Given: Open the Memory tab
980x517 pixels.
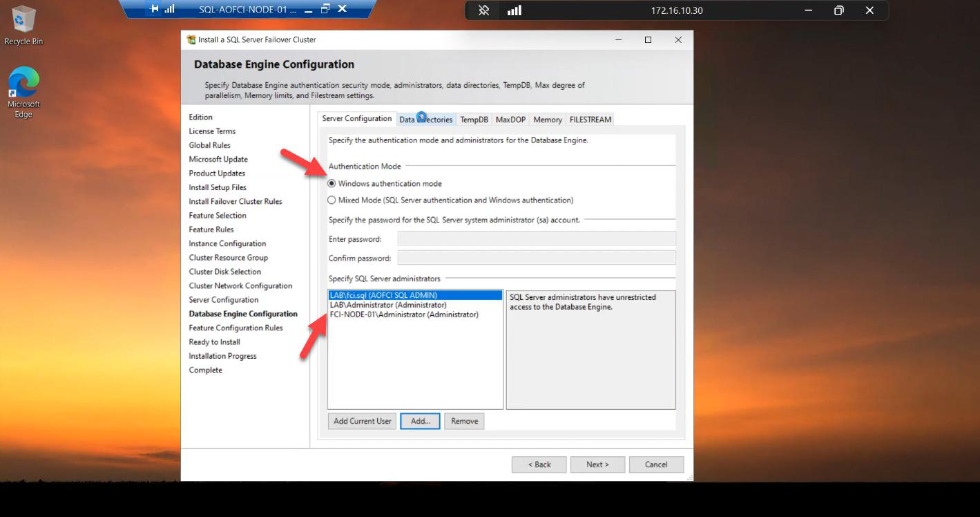Looking at the screenshot, I should coord(548,120).
